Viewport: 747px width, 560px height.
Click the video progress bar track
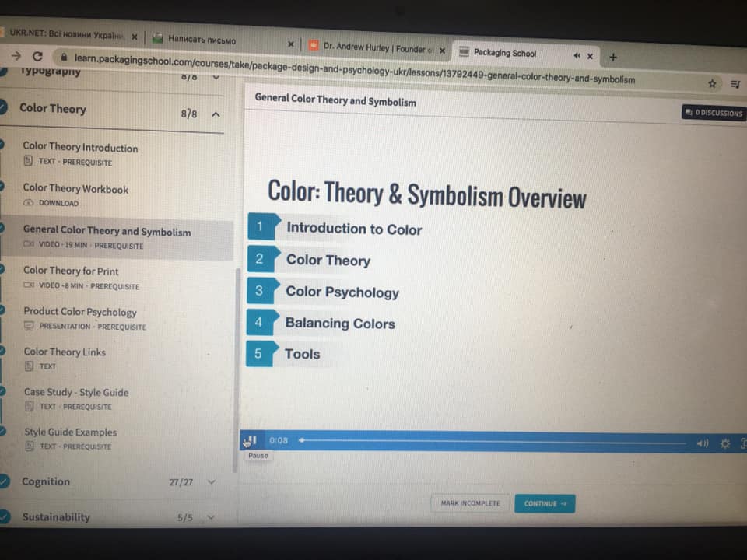pyautogui.click(x=493, y=442)
